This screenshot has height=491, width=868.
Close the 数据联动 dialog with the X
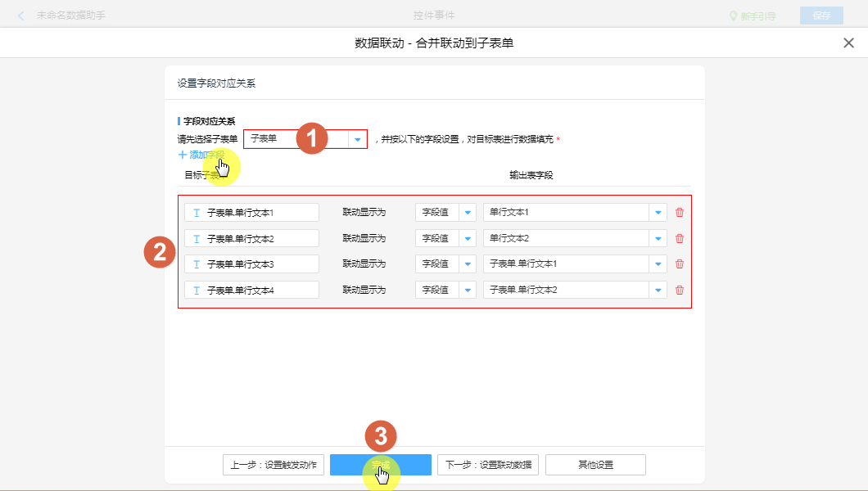[x=848, y=43]
